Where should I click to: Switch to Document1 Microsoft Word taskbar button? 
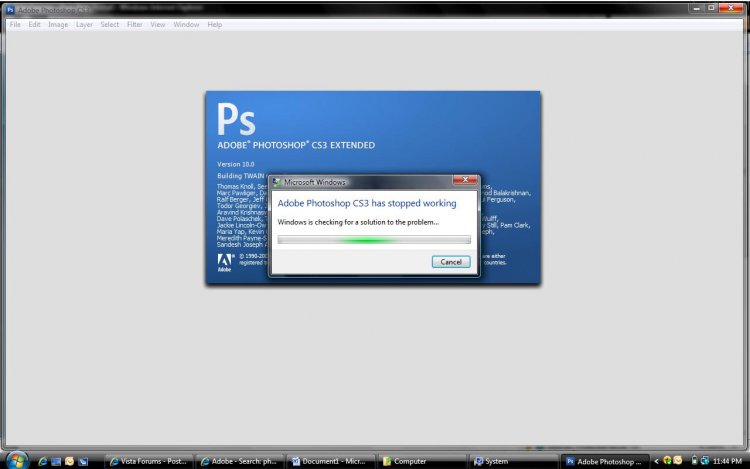(x=331, y=461)
